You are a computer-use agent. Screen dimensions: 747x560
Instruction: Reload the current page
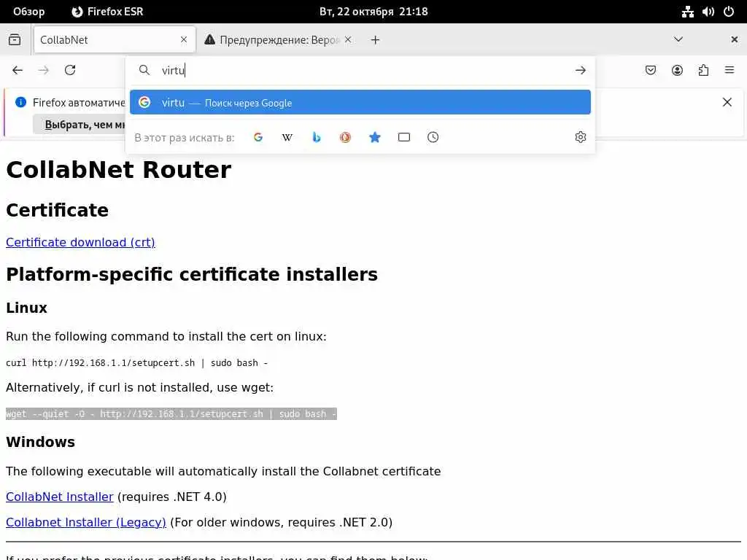(x=70, y=70)
